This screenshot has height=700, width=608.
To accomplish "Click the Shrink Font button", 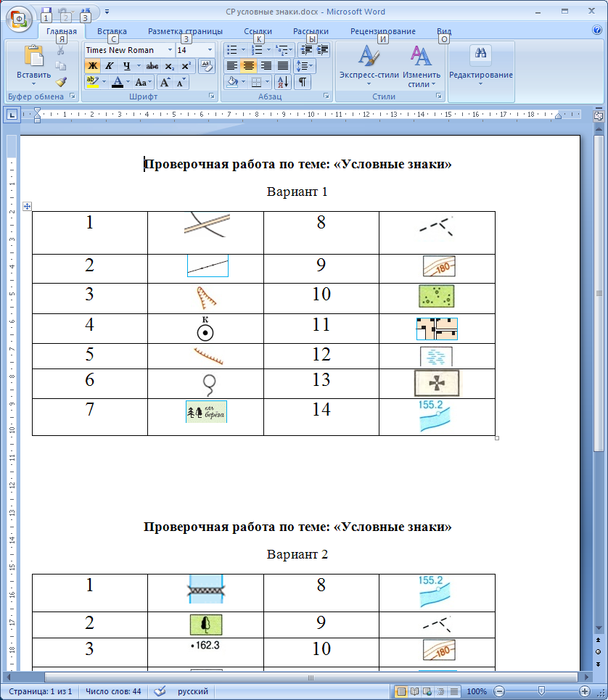I will [181, 82].
